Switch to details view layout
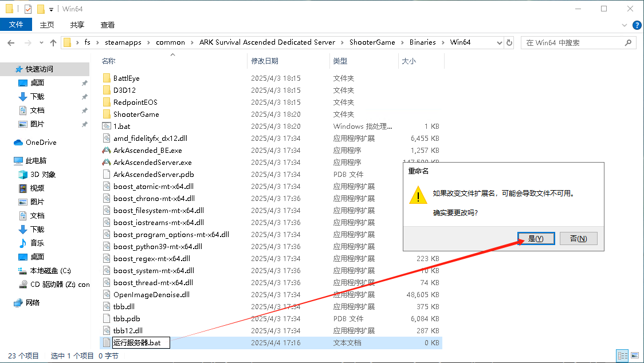This screenshot has height=363, width=644. [623, 356]
